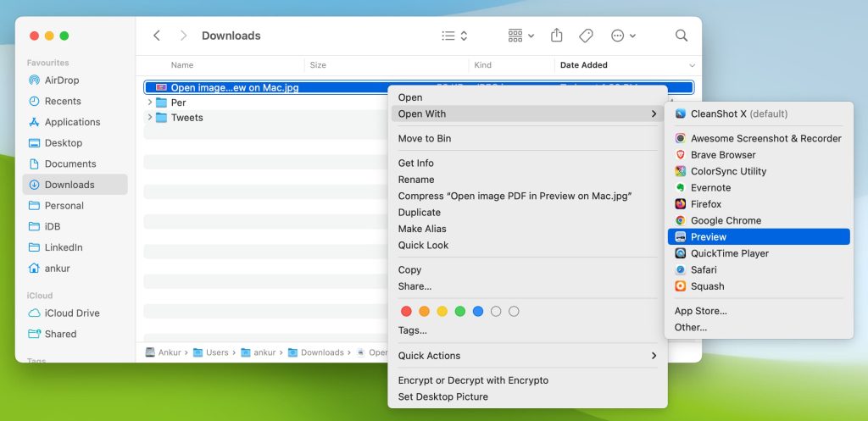868x421 pixels.
Task: Choose Open in the context menu
Action: coord(527,97)
